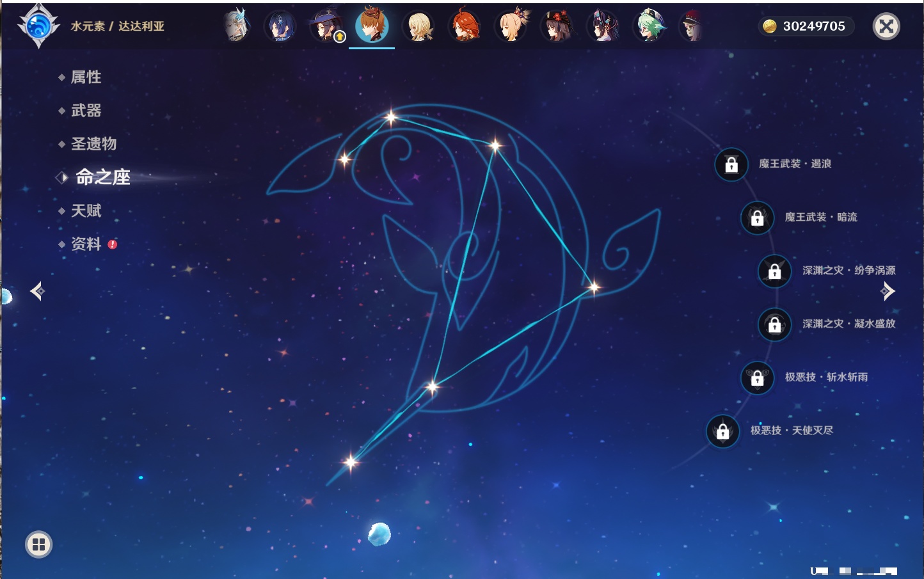Click the Hydro element emblem icon

[38, 26]
